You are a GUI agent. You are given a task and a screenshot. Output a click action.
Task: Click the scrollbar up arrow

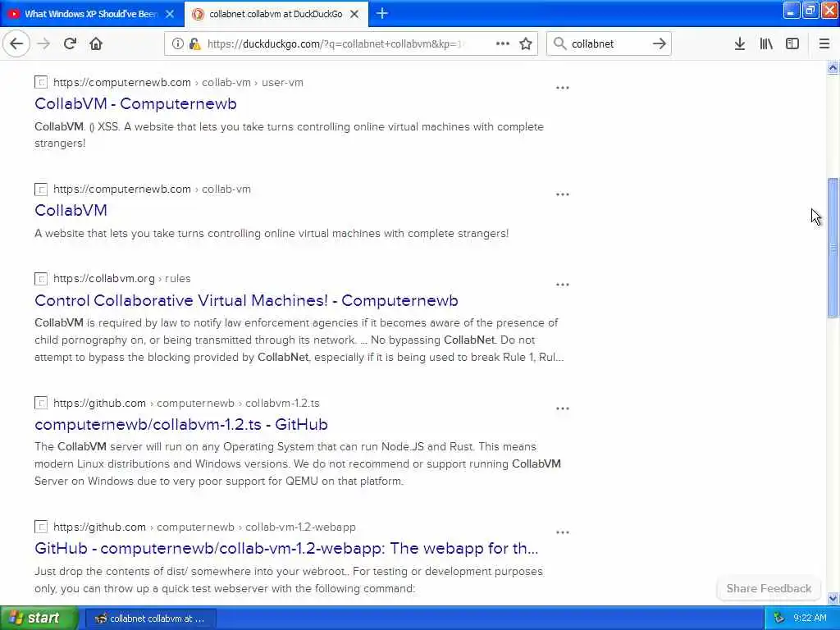(833, 67)
